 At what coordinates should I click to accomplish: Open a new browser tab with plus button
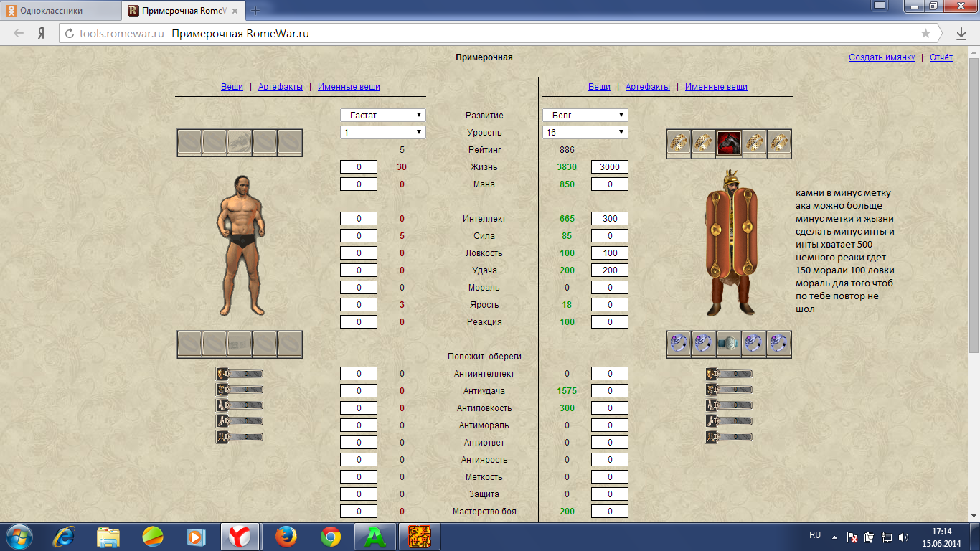click(x=255, y=11)
